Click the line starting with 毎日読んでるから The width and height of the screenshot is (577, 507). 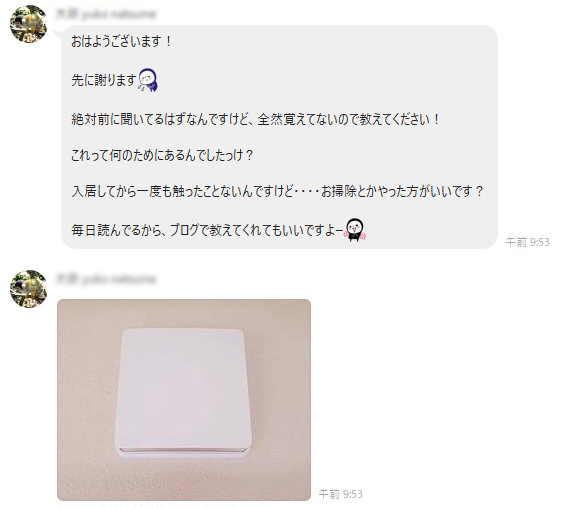tap(207, 230)
